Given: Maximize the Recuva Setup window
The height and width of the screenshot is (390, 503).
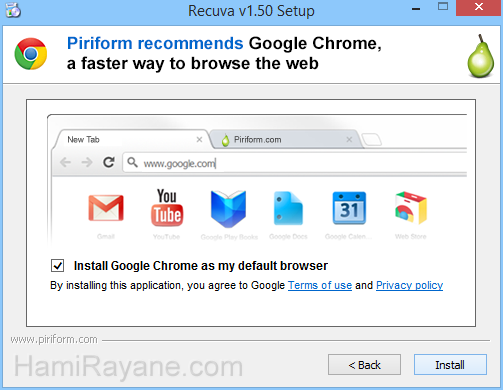Looking at the screenshot, I should [443, 7].
